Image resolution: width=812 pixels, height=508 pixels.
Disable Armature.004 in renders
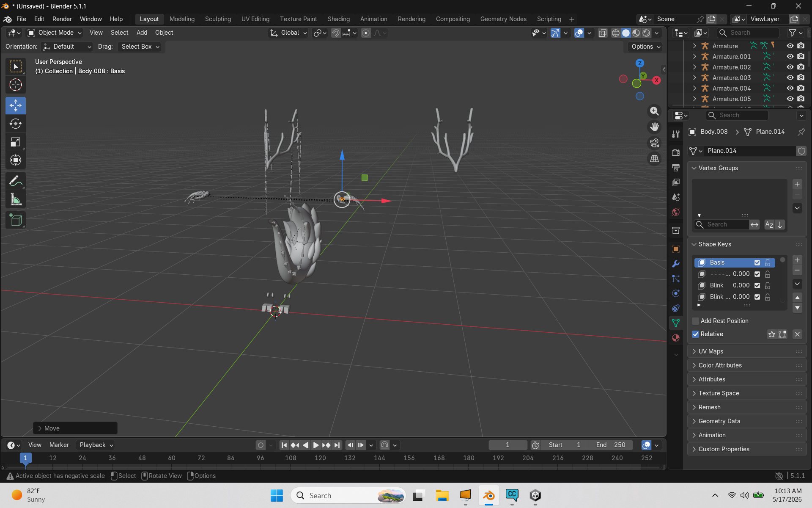point(801,88)
